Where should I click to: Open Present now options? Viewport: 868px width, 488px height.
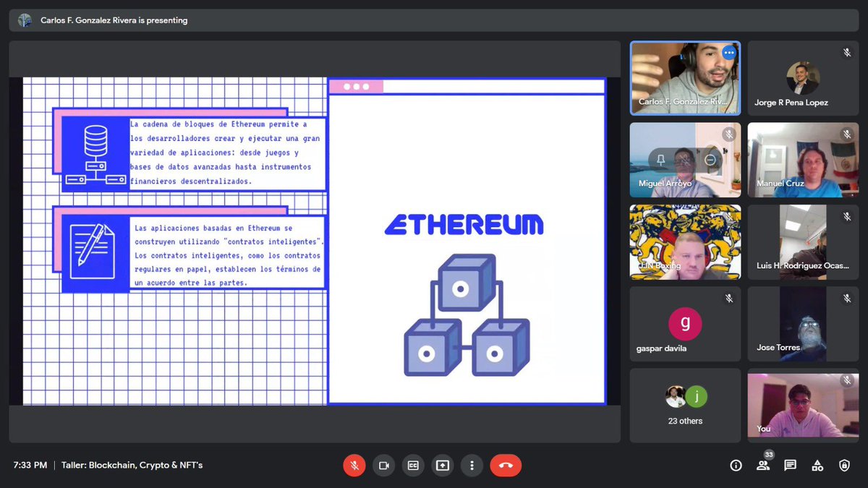pyautogui.click(x=443, y=465)
